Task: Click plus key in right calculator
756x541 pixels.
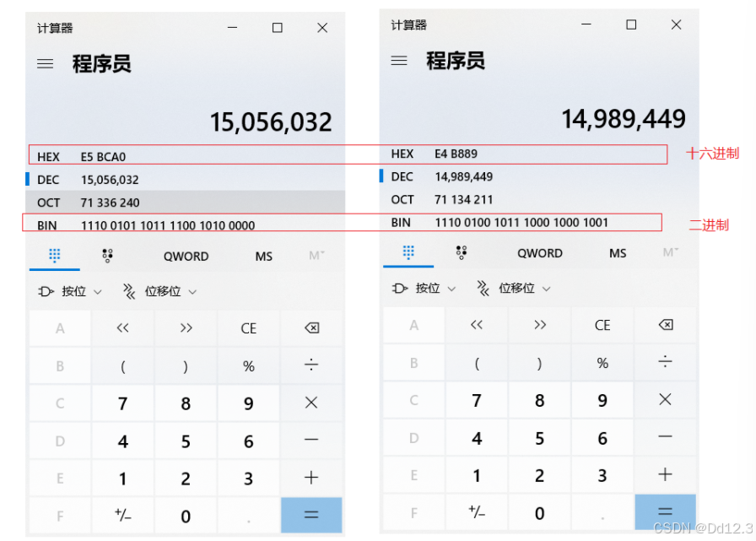Action: (x=666, y=475)
